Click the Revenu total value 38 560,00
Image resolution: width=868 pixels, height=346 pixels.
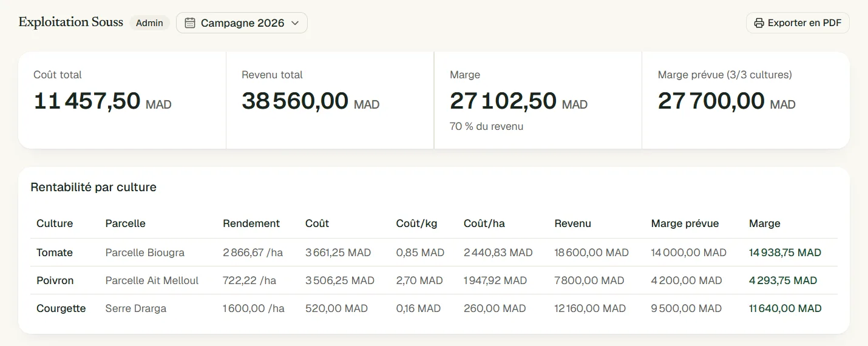[x=295, y=101]
